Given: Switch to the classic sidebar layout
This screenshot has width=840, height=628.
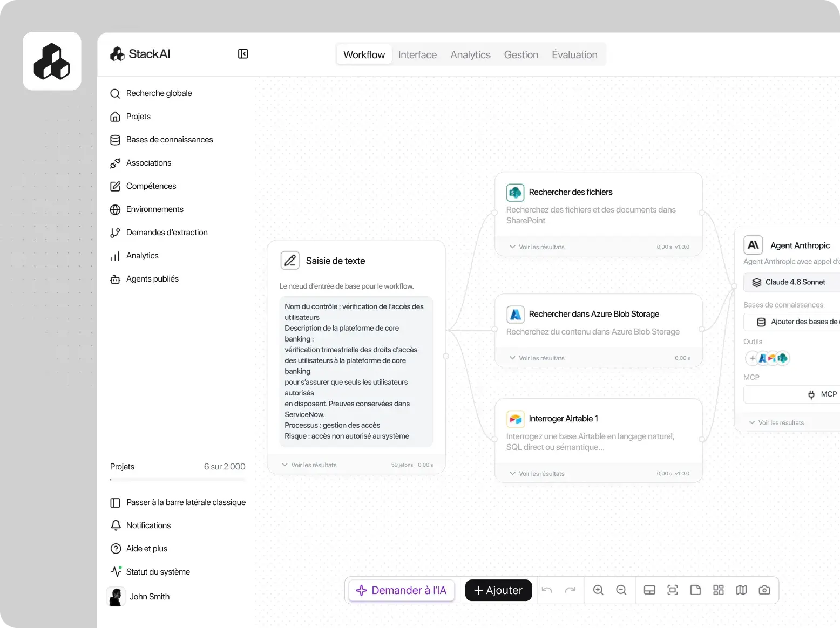Looking at the screenshot, I should tap(178, 503).
